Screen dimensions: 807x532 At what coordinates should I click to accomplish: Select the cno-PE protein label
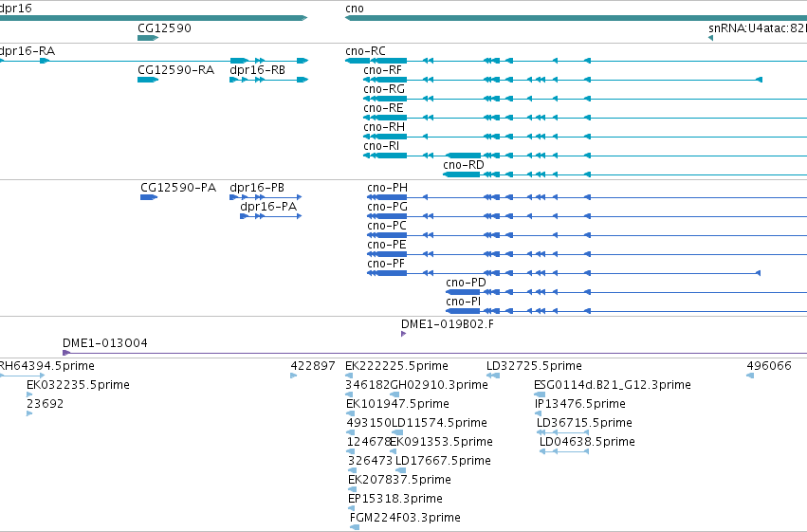pyautogui.click(x=387, y=245)
